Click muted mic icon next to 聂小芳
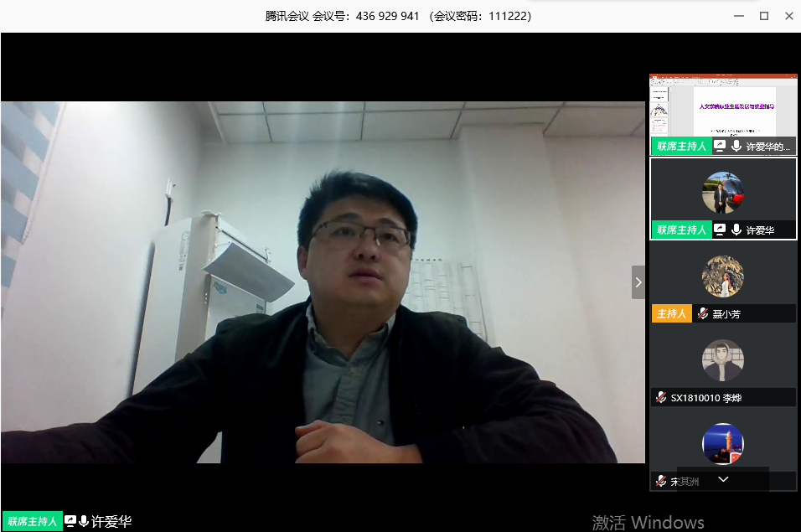Image resolution: width=801 pixels, height=532 pixels. pos(702,313)
